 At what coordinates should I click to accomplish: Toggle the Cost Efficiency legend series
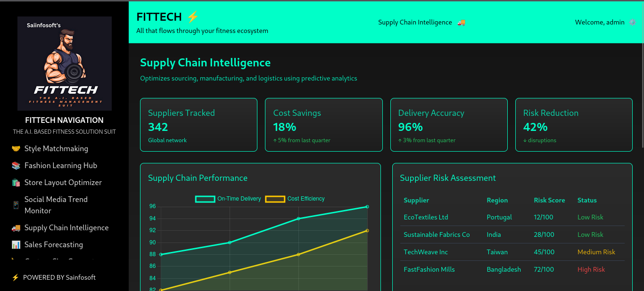click(x=295, y=199)
